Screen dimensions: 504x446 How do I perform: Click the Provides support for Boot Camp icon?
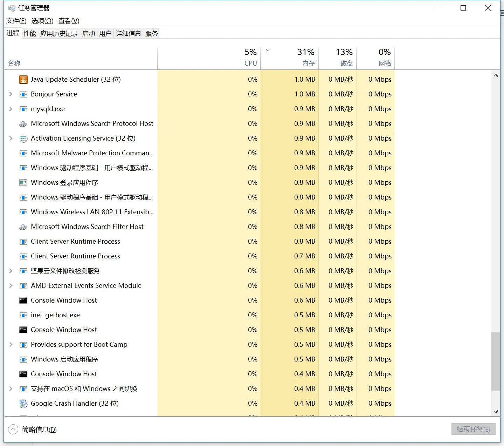click(23, 345)
